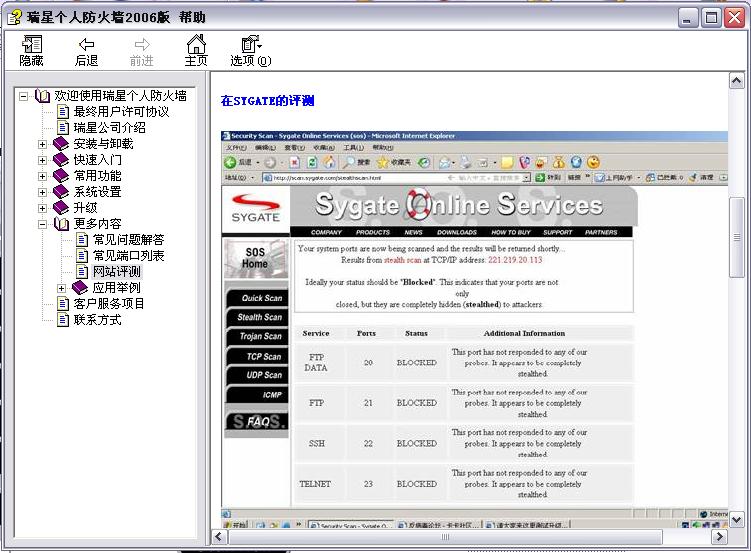The width and height of the screenshot is (751, 553).
Task: Open the 最终用户许可协议 page
Action: [x=121, y=112]
